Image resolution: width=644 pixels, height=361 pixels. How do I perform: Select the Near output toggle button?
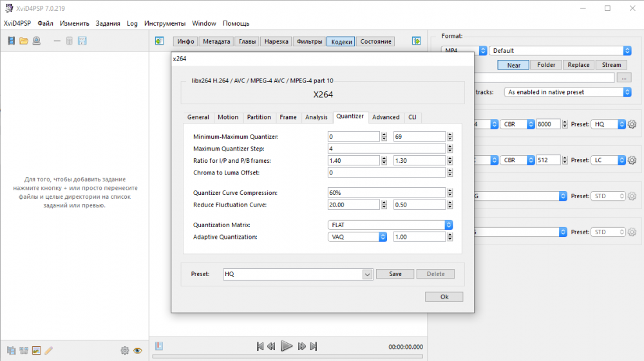tap(513, 65)
